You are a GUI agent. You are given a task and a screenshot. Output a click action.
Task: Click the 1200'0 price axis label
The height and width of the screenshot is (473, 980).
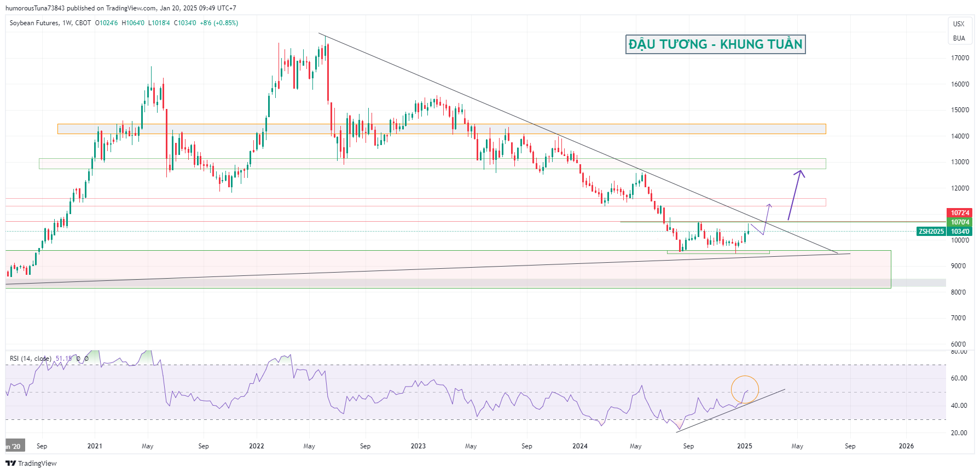[960, 188]
